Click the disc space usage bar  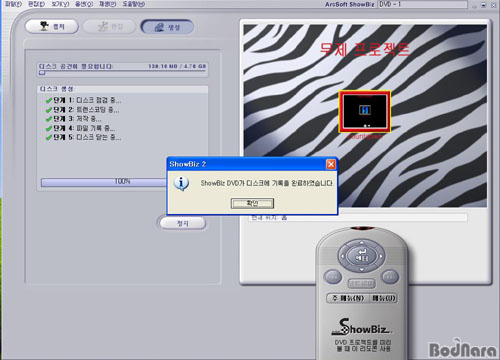[x=122, y=73]
